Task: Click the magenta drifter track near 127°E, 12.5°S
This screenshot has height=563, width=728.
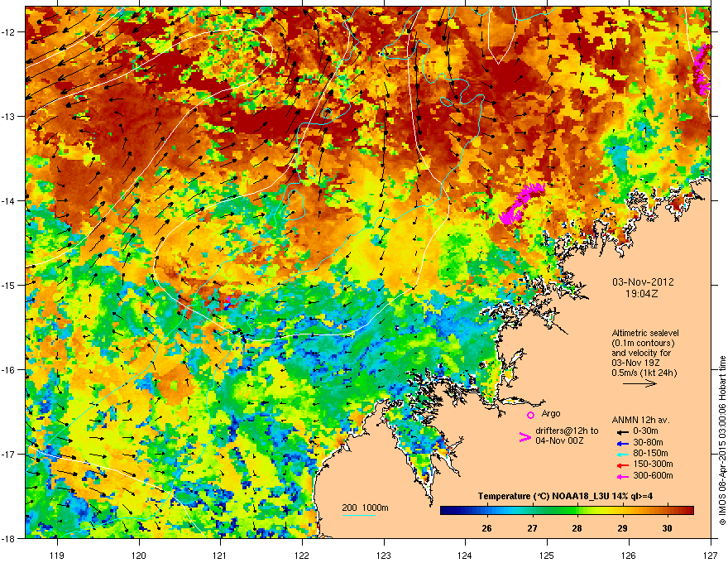Action: coord(702,70)
